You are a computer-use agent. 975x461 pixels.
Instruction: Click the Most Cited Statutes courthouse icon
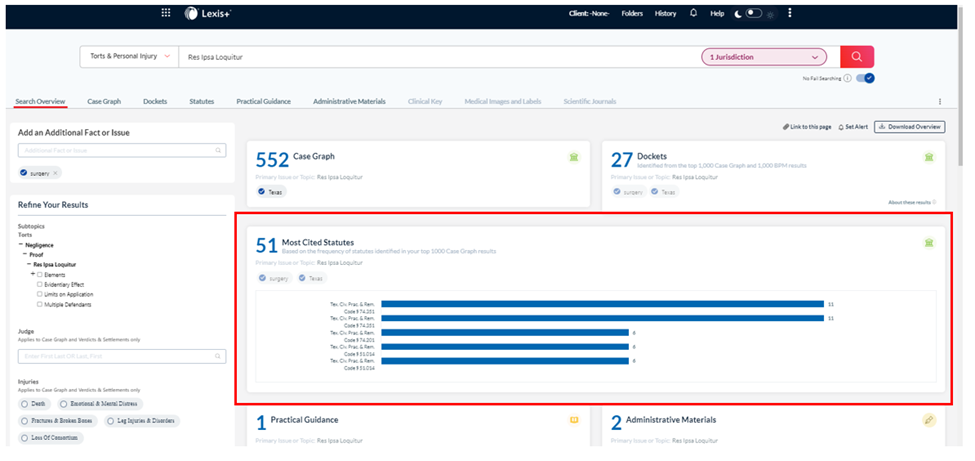pyautogui.click(x=928, y=243)
